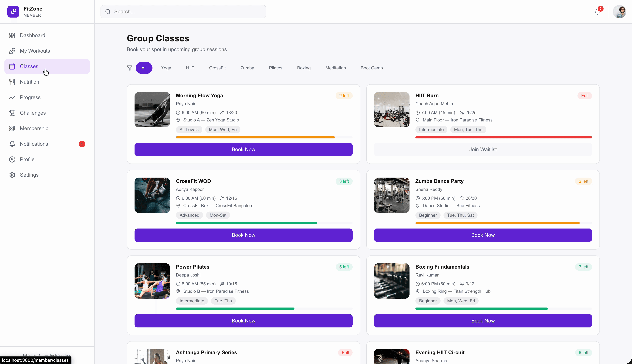
Task: Activate the Meditation filter
Action: 335,68
